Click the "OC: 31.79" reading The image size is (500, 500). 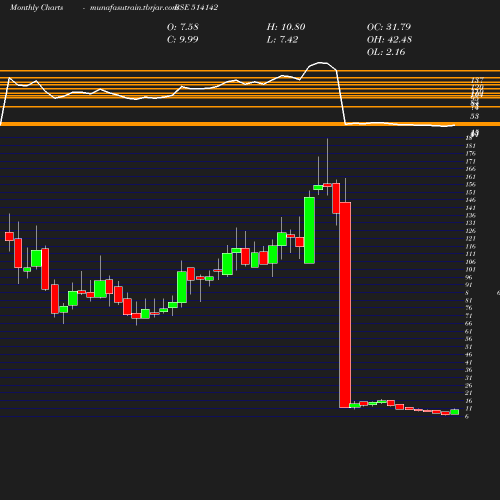[389, 27]
